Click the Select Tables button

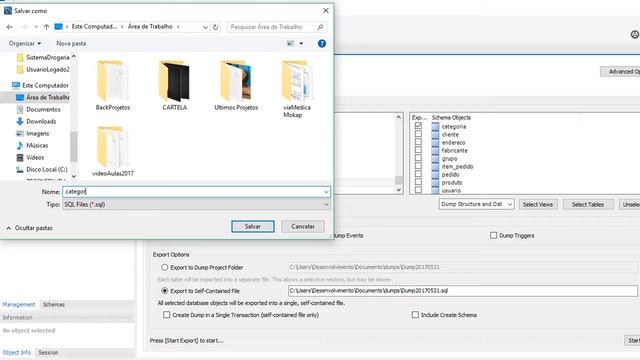[x=587, y=204]
